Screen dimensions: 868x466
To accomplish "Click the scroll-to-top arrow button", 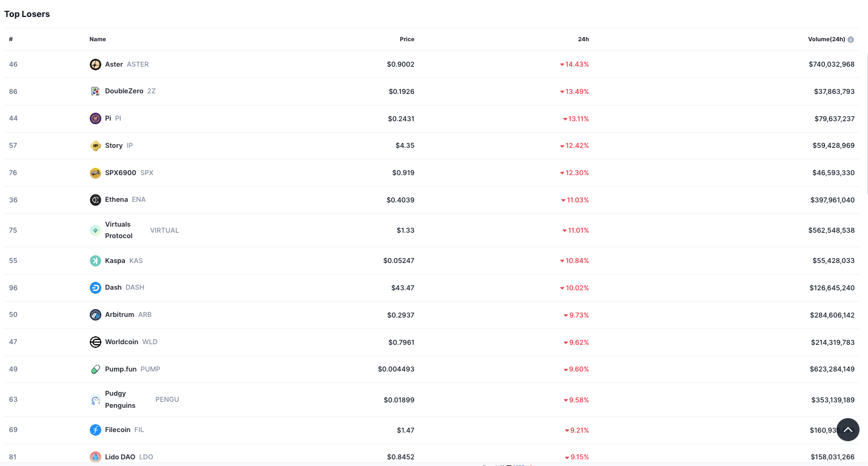I will point(848,430).
